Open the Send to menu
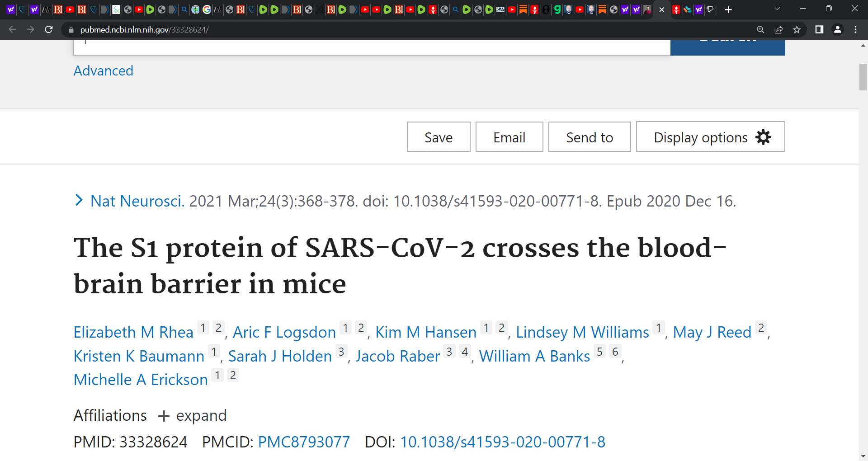The width and height of the screenshot is (868, 461). click(590, 136)
